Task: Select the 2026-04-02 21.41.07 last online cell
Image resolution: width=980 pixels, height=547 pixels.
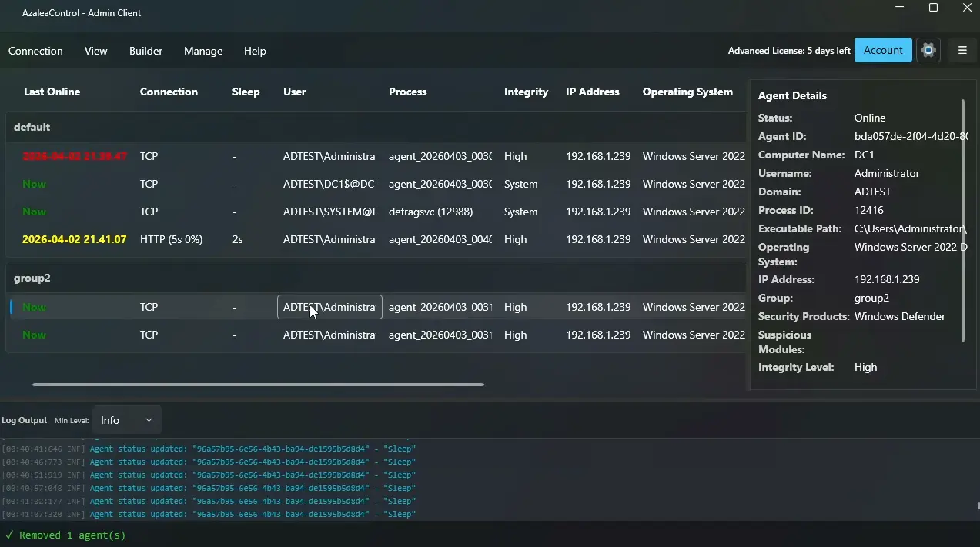Action: click(x=74, y=239)
